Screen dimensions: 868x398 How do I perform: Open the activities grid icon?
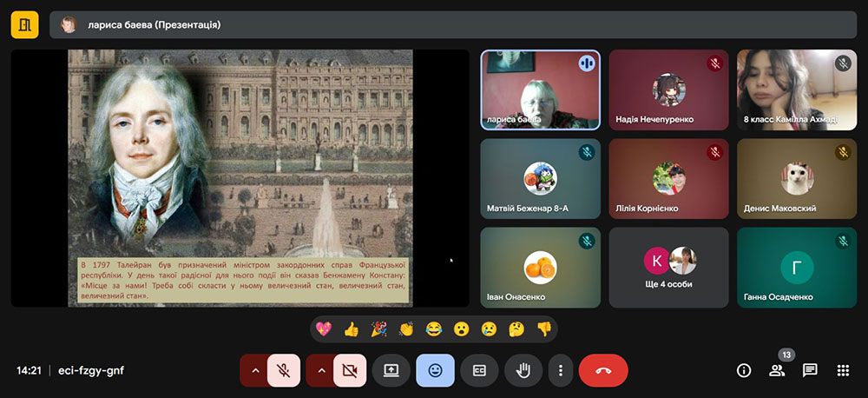pyautogui.click(x=843, y=370)
